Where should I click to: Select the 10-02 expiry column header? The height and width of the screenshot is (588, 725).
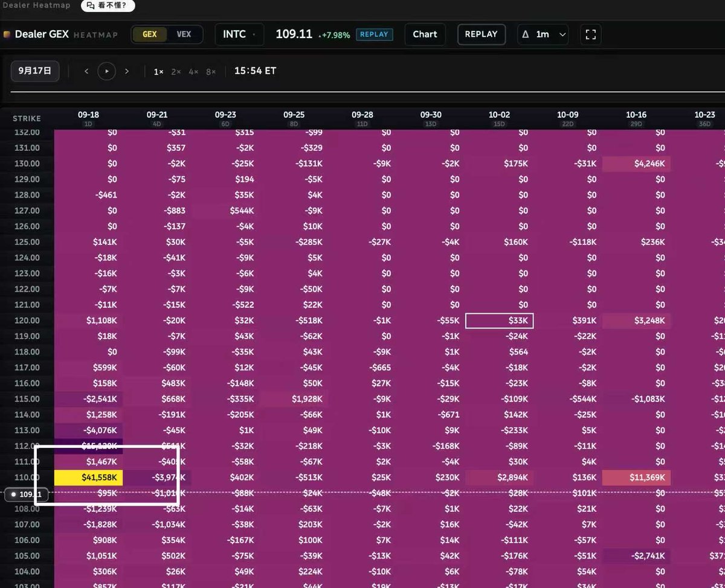pyautogui.click(x=499, y=118)
